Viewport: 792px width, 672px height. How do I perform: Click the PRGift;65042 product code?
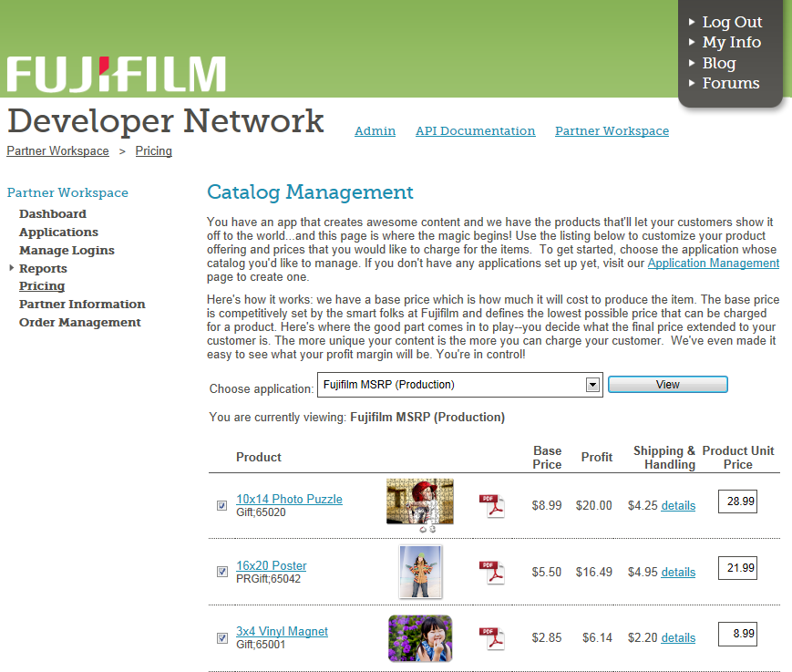[268, 579]
